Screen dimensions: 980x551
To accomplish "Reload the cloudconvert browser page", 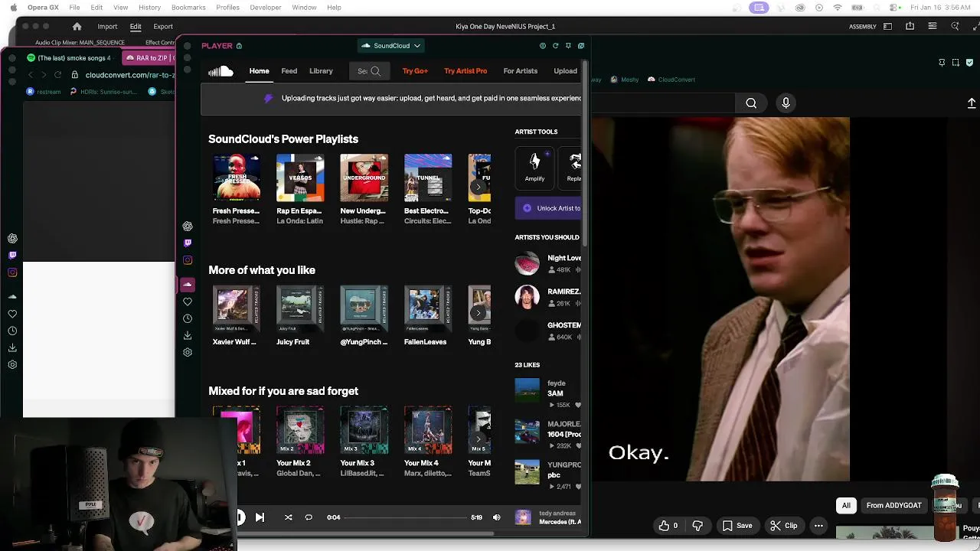I will click(59, 75).
